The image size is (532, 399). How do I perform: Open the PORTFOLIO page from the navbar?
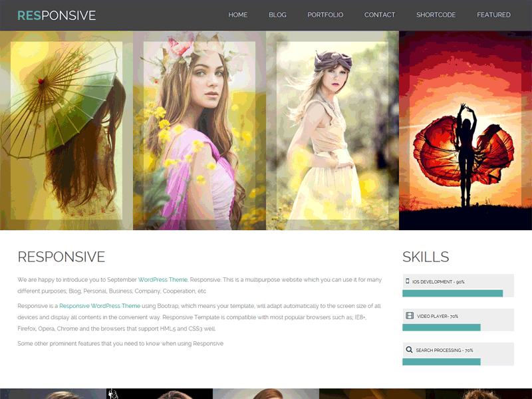325,14
